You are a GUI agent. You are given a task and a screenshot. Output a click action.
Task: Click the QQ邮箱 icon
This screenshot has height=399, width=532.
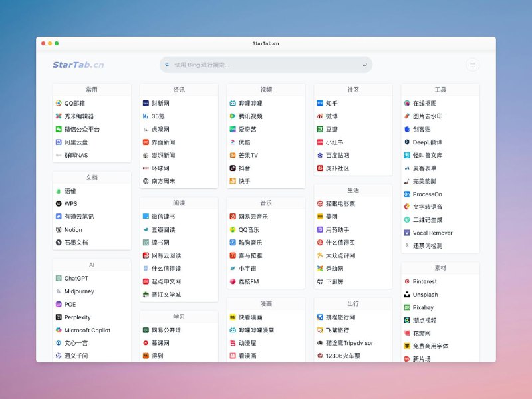click(x=59, y=104)
